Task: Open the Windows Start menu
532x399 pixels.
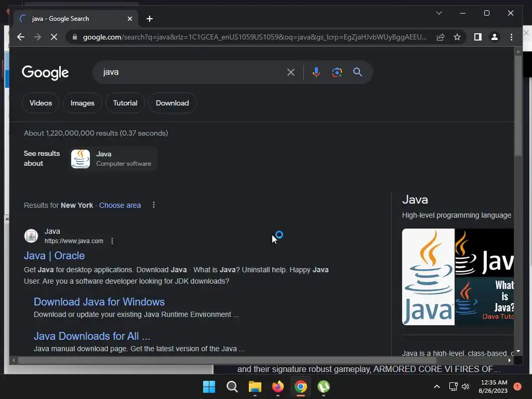Action: pos(209,387)
